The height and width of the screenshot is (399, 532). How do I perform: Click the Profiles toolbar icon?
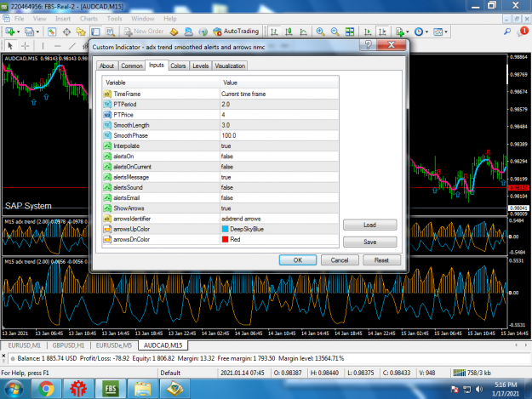click(x=30, y=31)
